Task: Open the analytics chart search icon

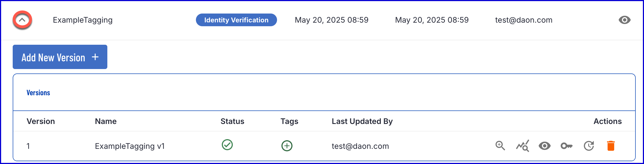Action: (x=523, y=146)
